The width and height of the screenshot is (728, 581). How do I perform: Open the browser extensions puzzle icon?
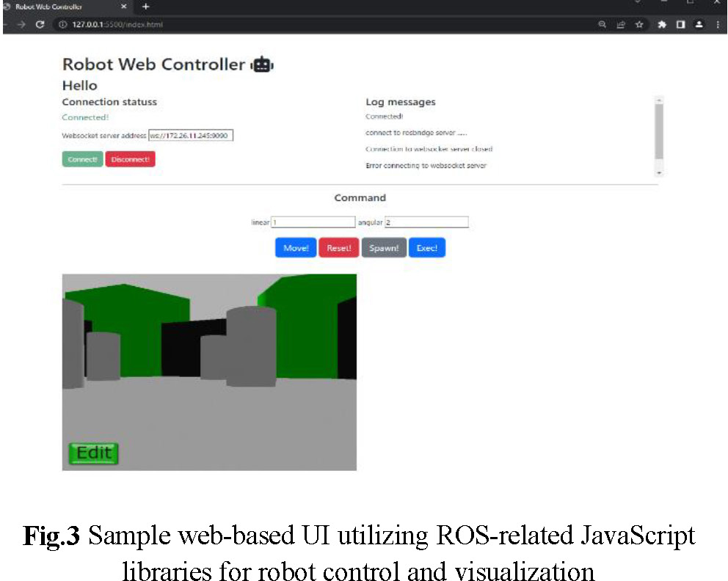(x=662, y=24)
